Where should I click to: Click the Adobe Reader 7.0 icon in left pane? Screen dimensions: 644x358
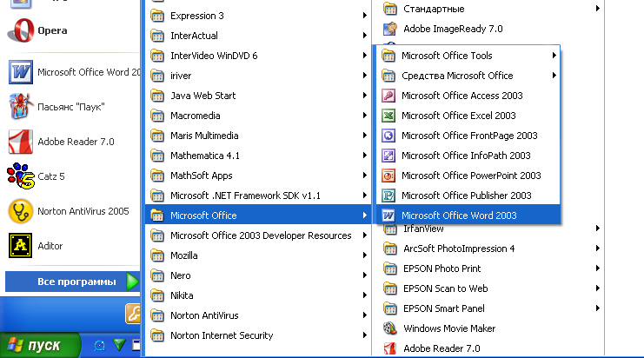[21, 142]
